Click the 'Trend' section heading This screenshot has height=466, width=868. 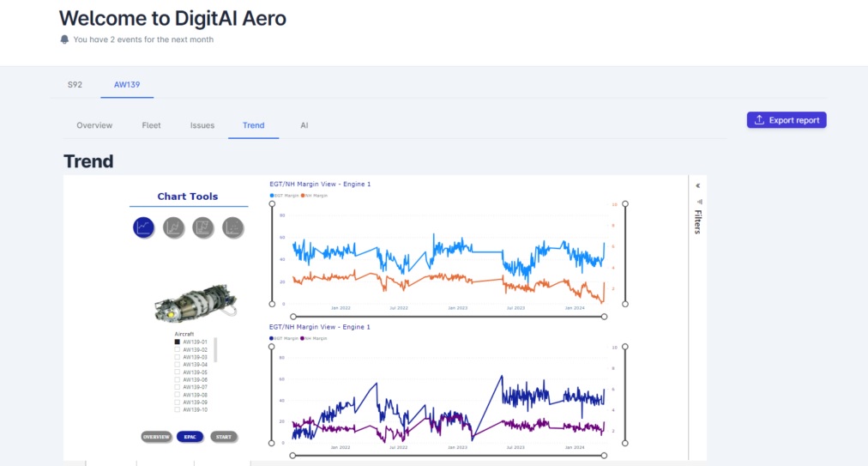88,161
